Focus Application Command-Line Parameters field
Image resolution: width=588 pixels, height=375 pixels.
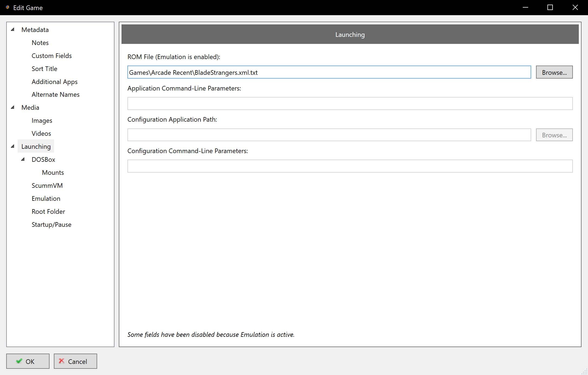[350, 104]
